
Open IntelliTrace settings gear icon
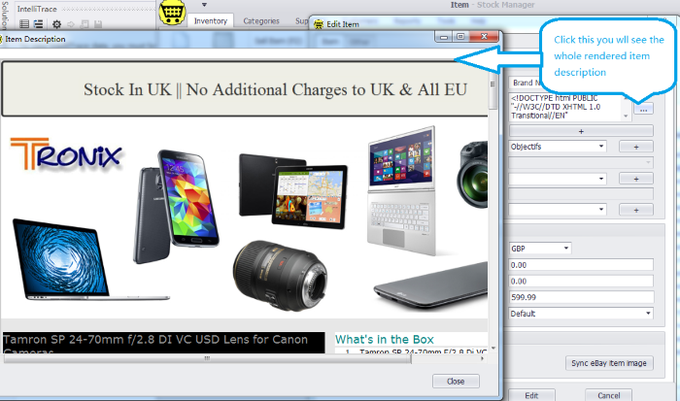[x=57, y=24]
